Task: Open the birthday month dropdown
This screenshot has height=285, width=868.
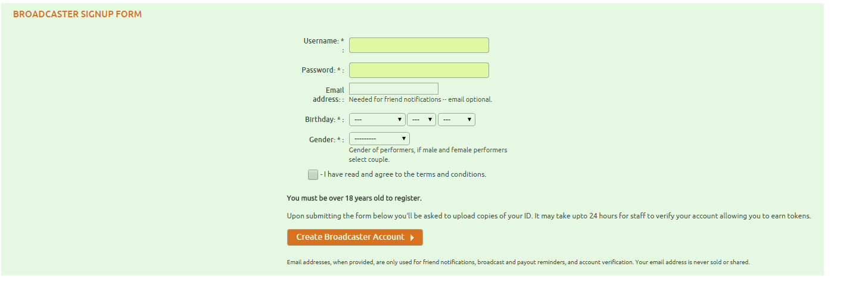Action: pyautogui.click(x=377, y=120)
